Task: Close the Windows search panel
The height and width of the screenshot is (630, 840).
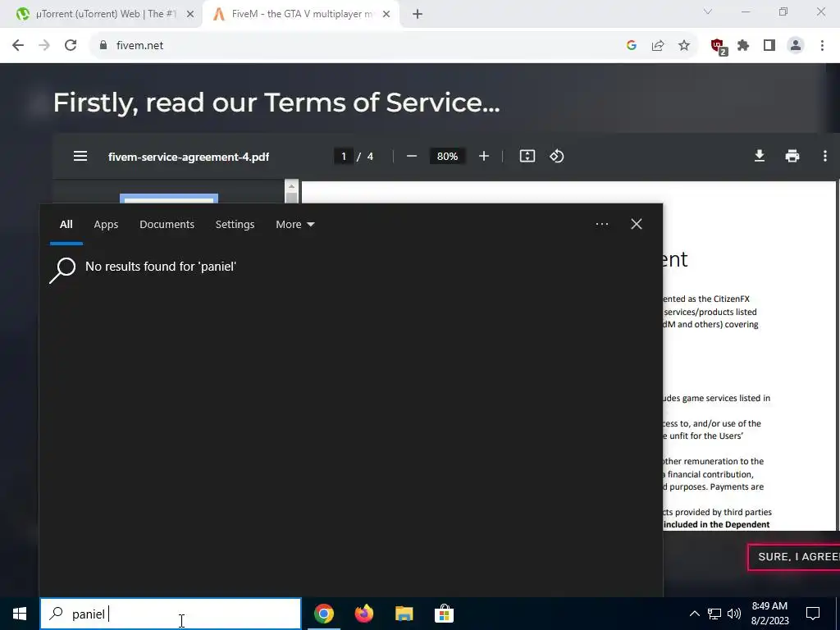Action: coord(637,224)
